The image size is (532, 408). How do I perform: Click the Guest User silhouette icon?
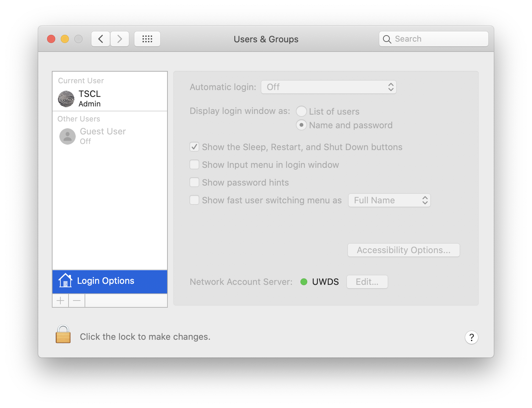[x=68, y=136]
